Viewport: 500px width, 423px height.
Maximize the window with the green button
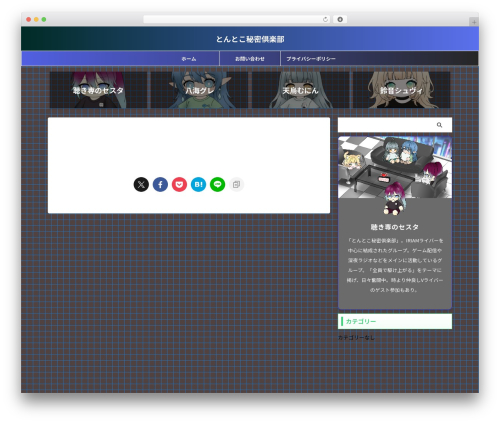click(x=44, y=19)
